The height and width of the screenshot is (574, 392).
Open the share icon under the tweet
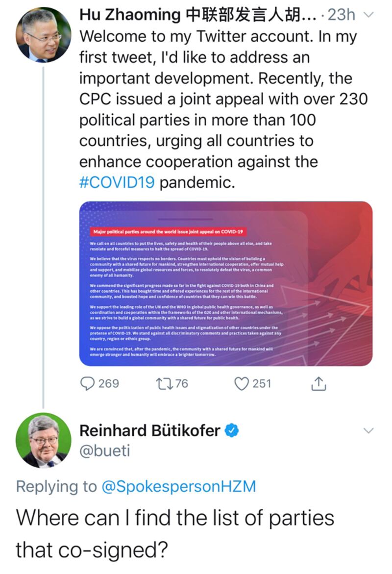[318, 384]
